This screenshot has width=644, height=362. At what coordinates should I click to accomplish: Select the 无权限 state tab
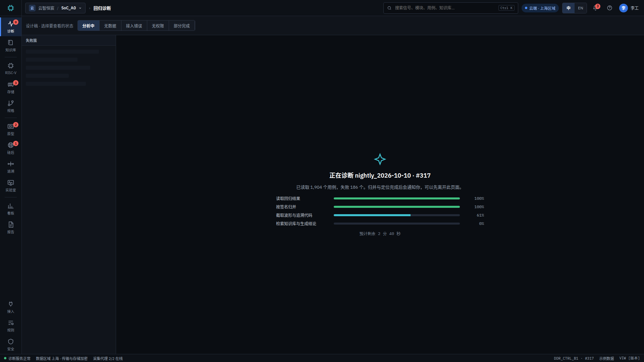[x=158, y=26]
